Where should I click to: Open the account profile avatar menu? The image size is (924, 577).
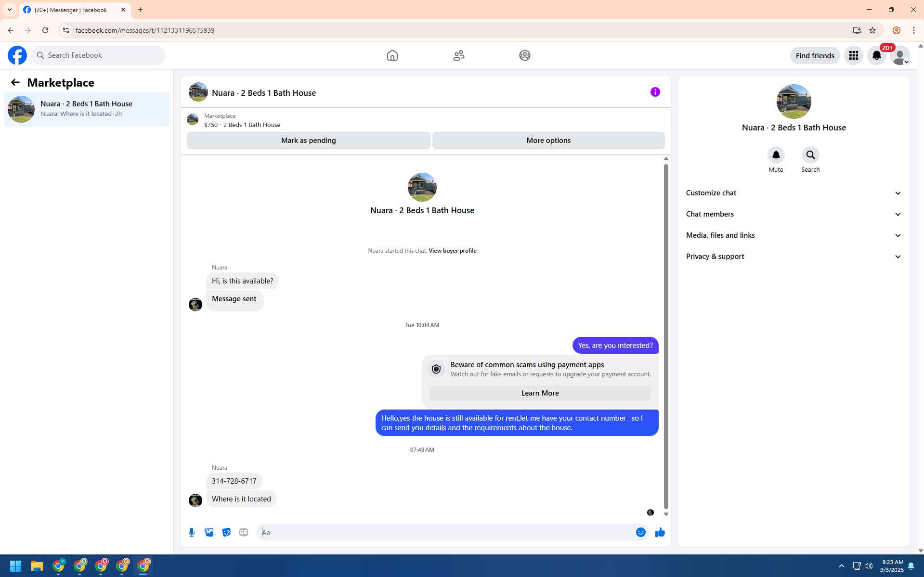899,55
